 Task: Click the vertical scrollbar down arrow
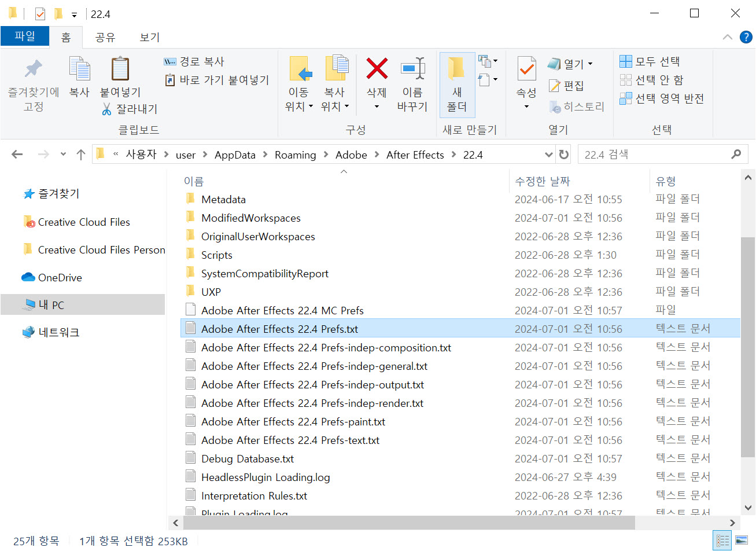pyautogui.click(x=748, y=508)
